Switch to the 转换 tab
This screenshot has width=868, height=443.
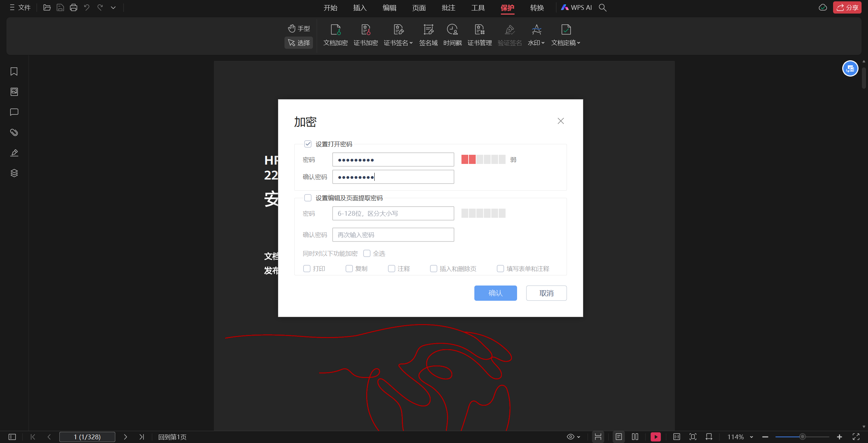click(x=537, y=7)
